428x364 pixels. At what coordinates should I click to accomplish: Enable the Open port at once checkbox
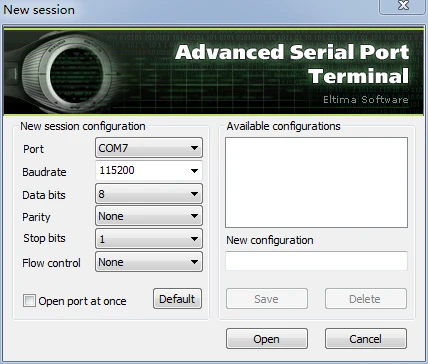coord(29,301)
